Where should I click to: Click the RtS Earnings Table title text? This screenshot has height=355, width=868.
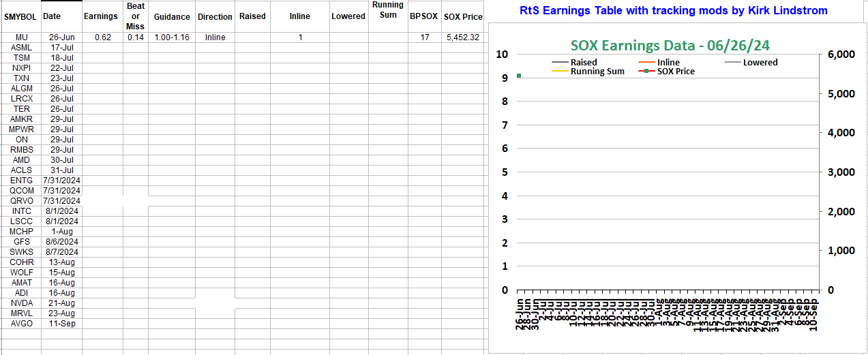click(673, 10)
